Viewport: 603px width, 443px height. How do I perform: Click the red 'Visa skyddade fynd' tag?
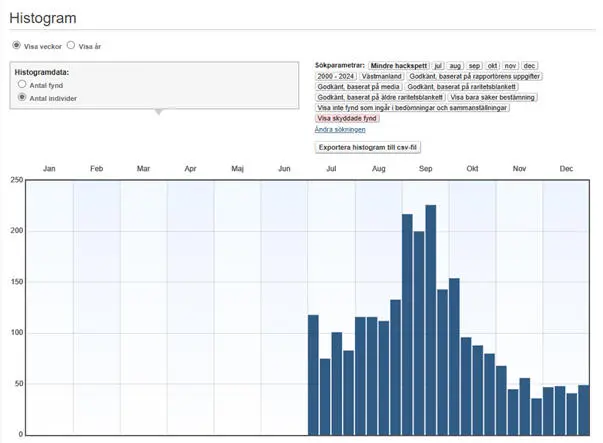[x=346, y=118]
